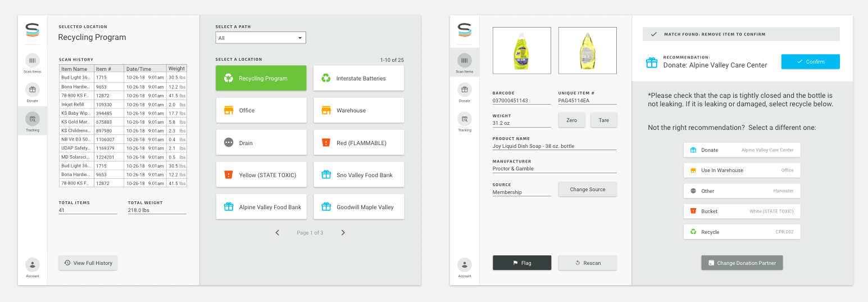Zero the scale weight
This screenshot has height=302, width=868.
click(571, 120)
